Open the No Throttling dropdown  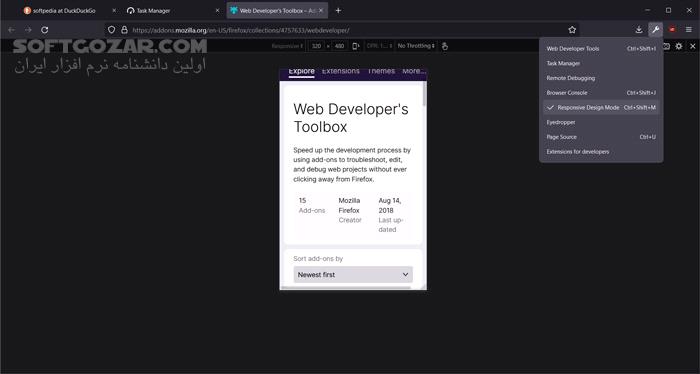[416, 46]
